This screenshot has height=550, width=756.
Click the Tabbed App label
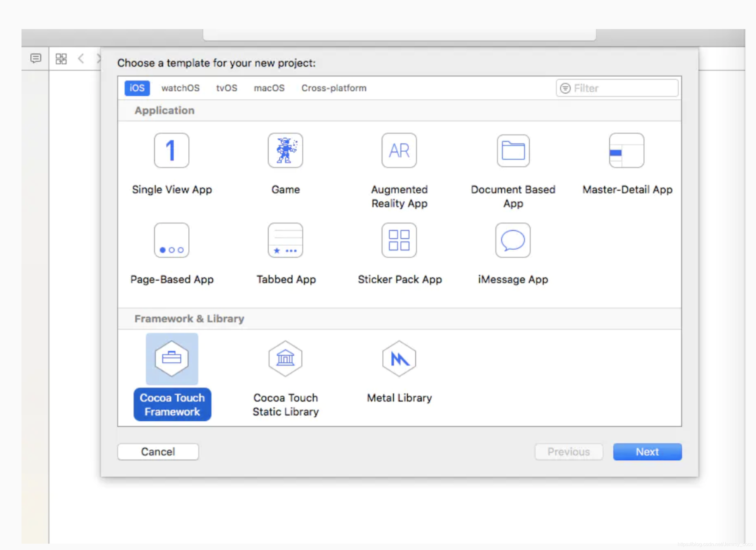coord(286,279)
